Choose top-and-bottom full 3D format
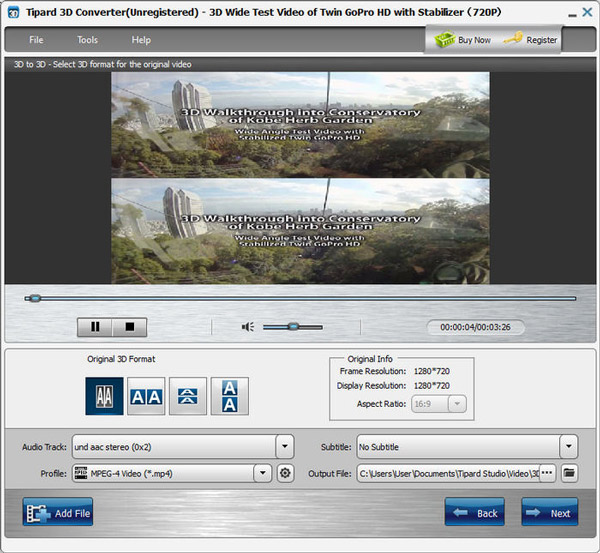The image size is (600, 553). click(230, 396)
